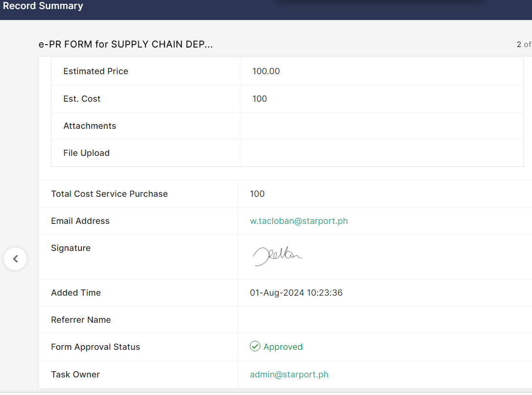This screenshot has width=532, height=395.
Task: Click the Est. Cost value
Action: (260, 99)
